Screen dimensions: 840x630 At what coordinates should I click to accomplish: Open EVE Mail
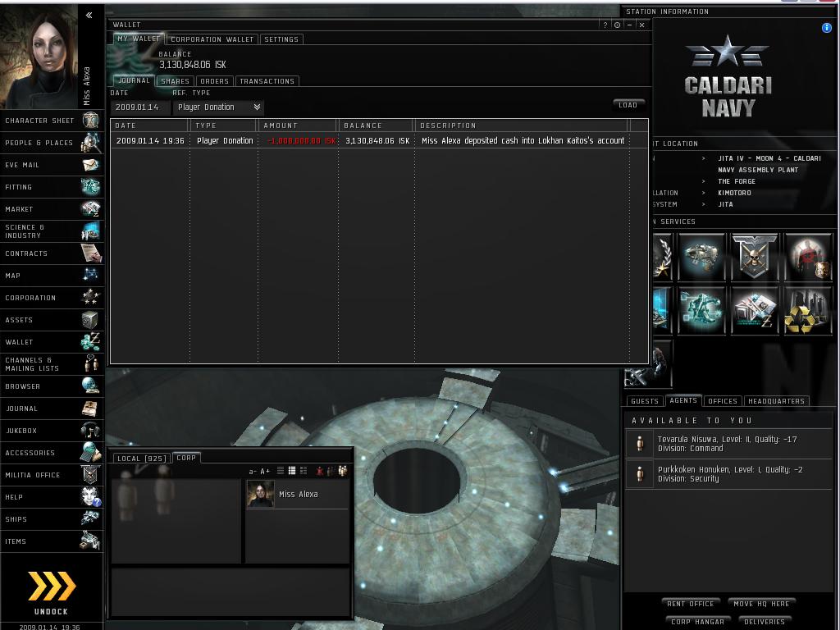click(52, 165)
